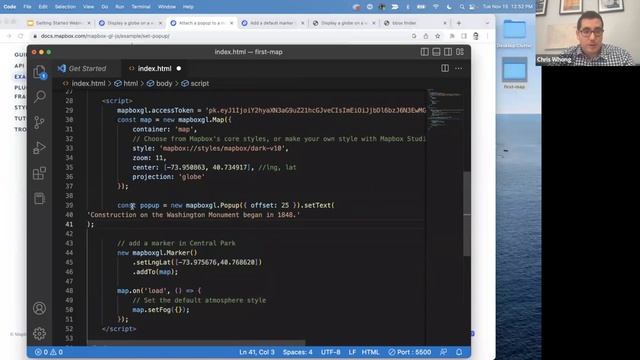The height and width of the screenshot is (360, 640).
Task: Open the Selection menu
Action: [65, 7]
